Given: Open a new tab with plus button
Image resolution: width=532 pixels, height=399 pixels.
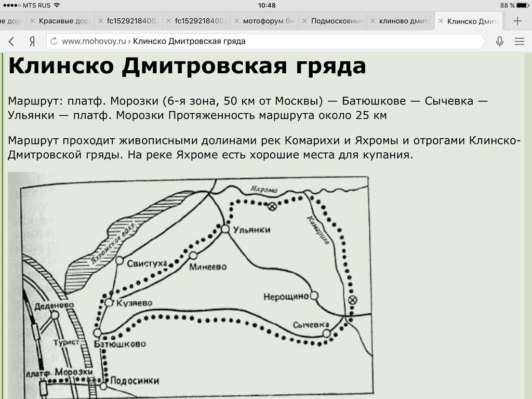Looking at the screenshot, I should (517, 21).
